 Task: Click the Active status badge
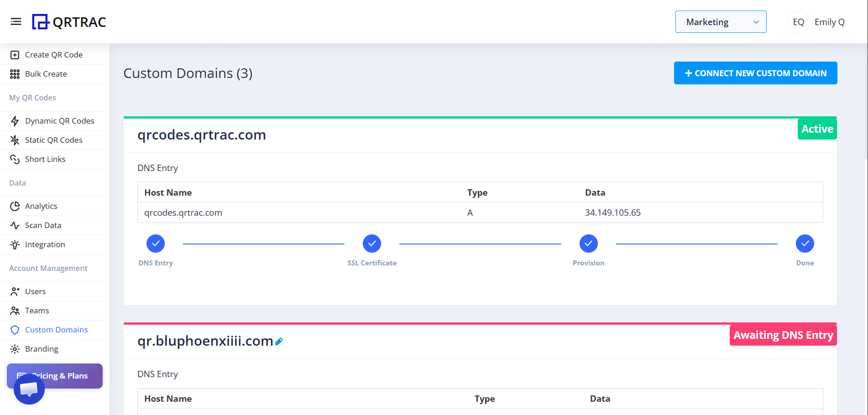click(x=817, y=129)
